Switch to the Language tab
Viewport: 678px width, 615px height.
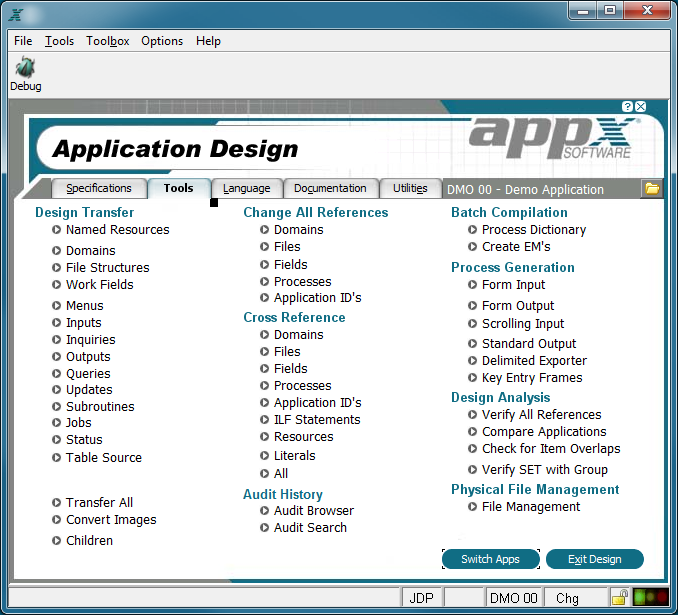[x=246, y=189]
